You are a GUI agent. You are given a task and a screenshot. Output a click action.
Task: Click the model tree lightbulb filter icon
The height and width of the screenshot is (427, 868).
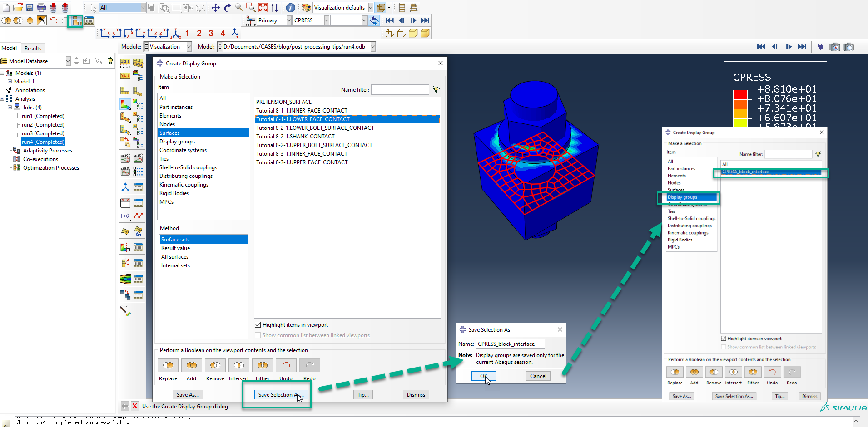pyautogui.click(x=110, y=61)
